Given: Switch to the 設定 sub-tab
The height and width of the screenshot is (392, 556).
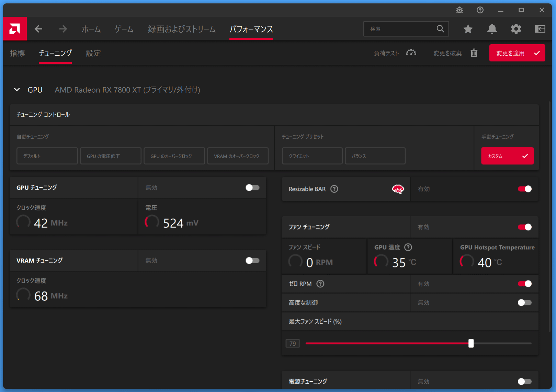Looking at the screenshot, I should pos(93,53).
